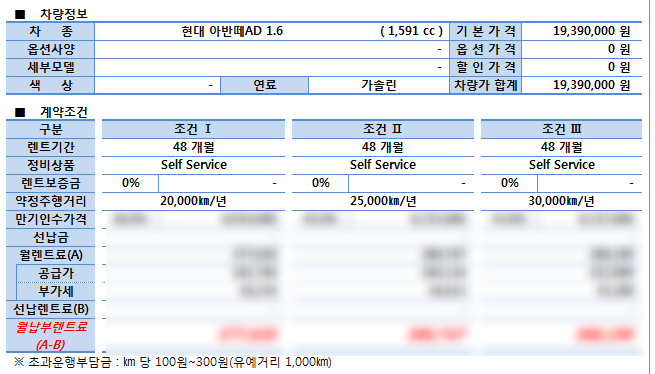Viewport: 655px width, 374px height.
Task: Select the 차종 cell showing 현대 아반떼AD 1.6
Action: pyautogui.click(x=272, y=31)
